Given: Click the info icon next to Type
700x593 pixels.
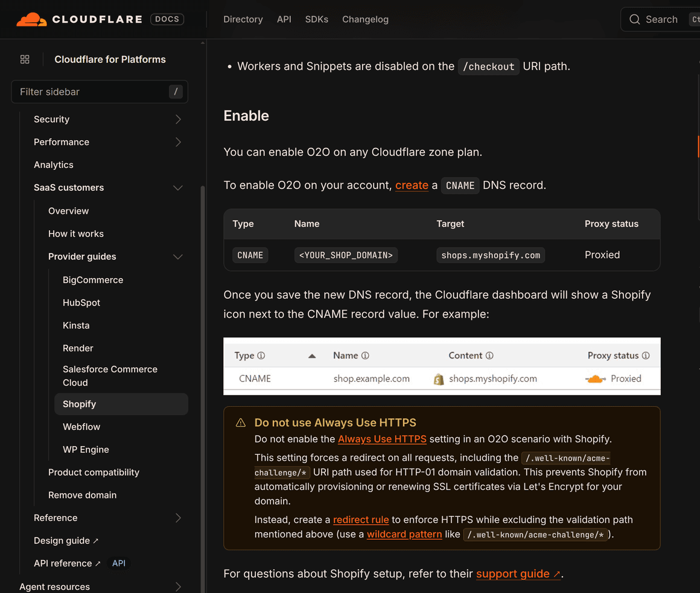Looking at the screenshot, I should click(x=261, y=356).
